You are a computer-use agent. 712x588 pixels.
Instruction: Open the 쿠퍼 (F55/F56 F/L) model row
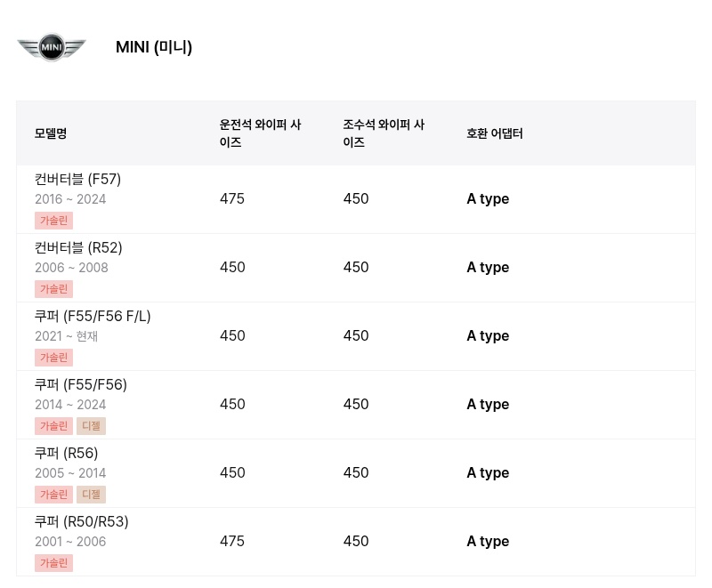[355, 336]
